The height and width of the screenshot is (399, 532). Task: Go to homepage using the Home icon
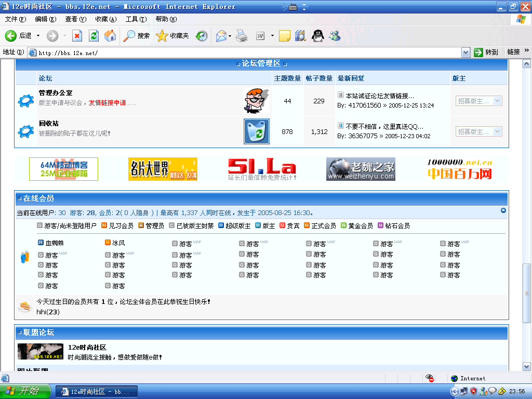(x=109, y=35)
